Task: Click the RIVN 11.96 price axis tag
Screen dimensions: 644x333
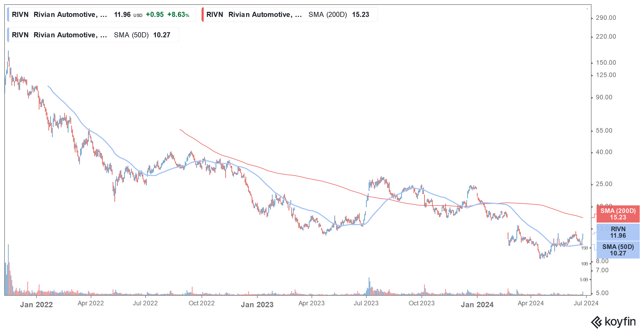Action: point(618,232)
